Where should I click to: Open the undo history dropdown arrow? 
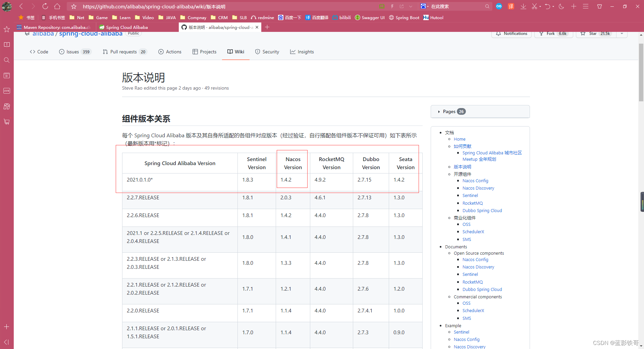coord(553,6)
